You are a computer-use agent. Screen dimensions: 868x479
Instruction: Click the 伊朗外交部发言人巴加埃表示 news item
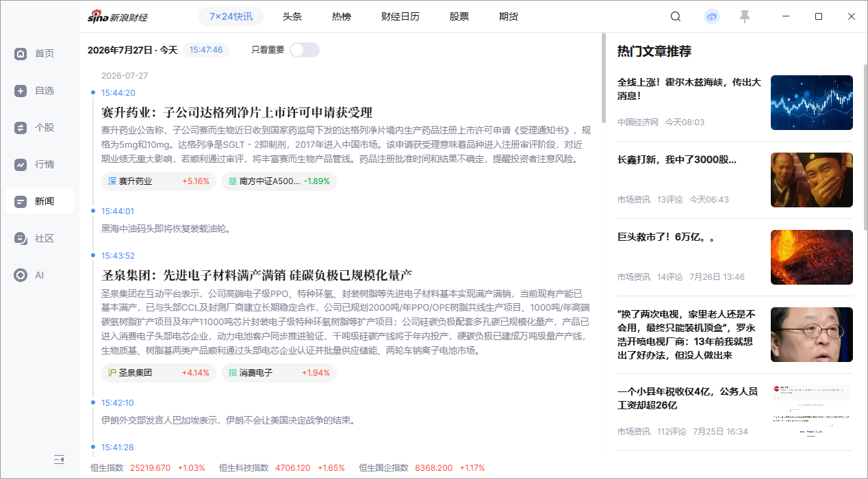coord(228,420)
